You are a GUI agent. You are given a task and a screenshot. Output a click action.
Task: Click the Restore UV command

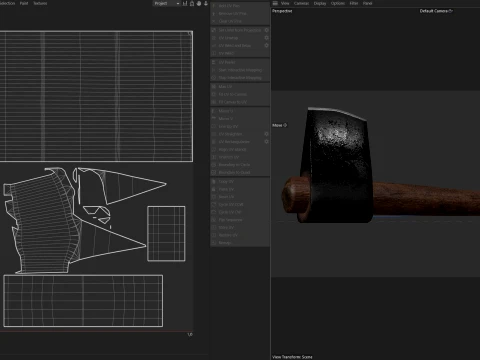point(228,235)
